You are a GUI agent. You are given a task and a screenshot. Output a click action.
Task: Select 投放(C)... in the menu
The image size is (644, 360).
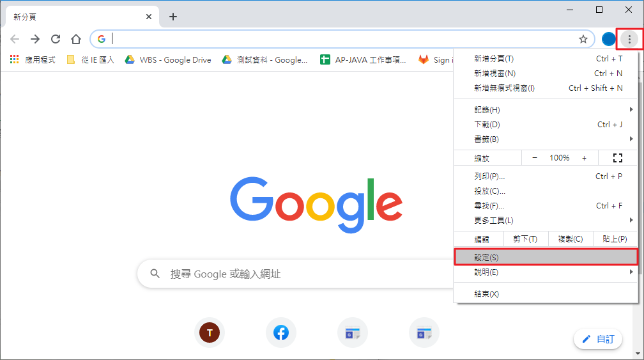(x=546, y=191)
